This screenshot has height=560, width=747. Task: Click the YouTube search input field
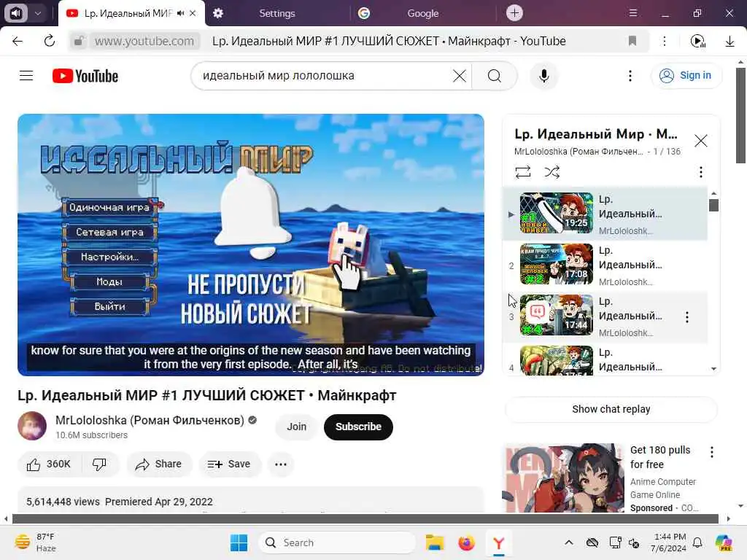(326, 76)
